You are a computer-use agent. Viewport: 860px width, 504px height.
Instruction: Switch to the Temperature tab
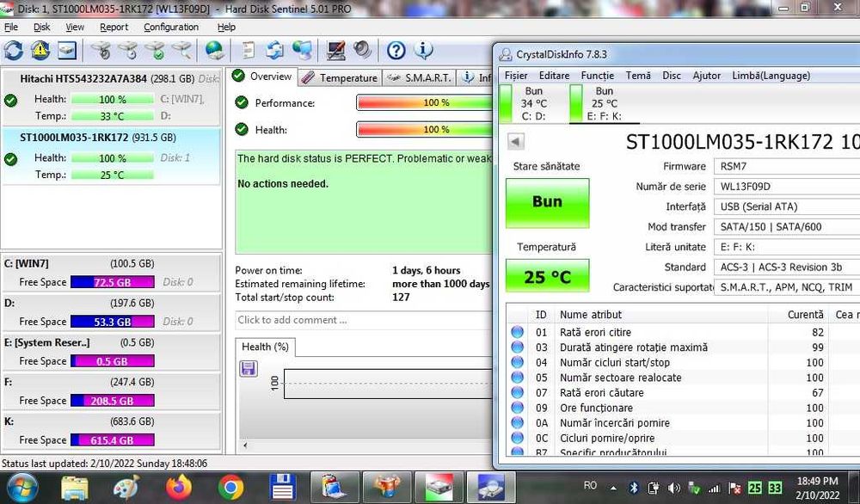(x=341, y=78)
